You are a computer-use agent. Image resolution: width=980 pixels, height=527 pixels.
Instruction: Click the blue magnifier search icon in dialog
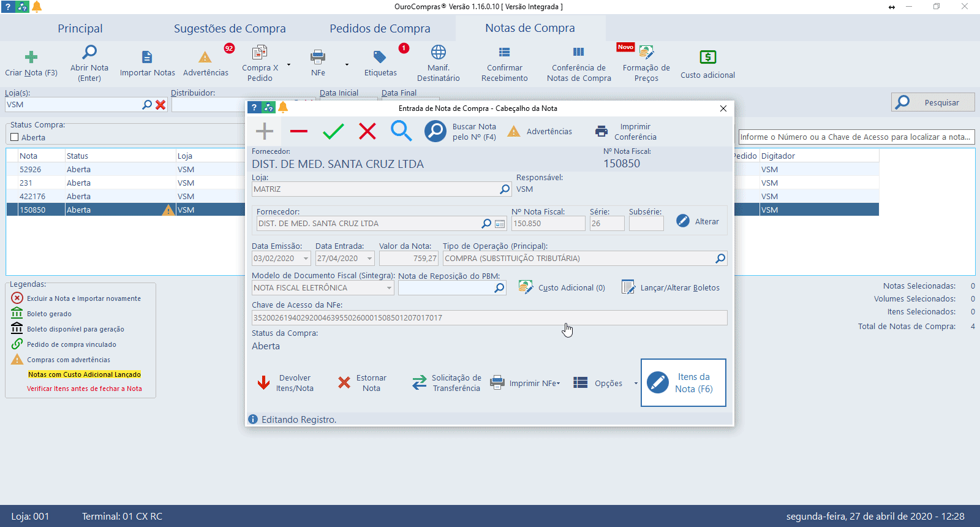(401, 131)
